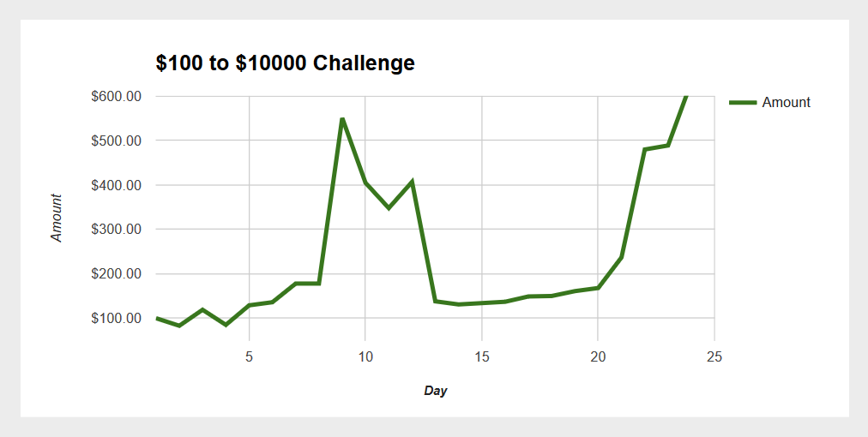This screenshot has height=437, width=868.
Task: Select the Amount legend label
Action: [786, 102]
